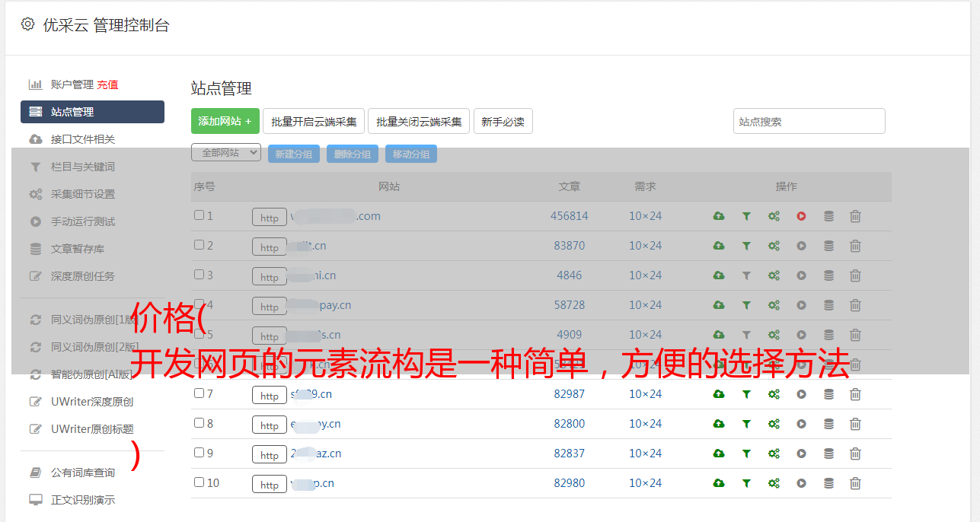Viewport: 980px width, 522px height.
Task: Open the gears settings icon in row 9
Action: click(774, 454)
